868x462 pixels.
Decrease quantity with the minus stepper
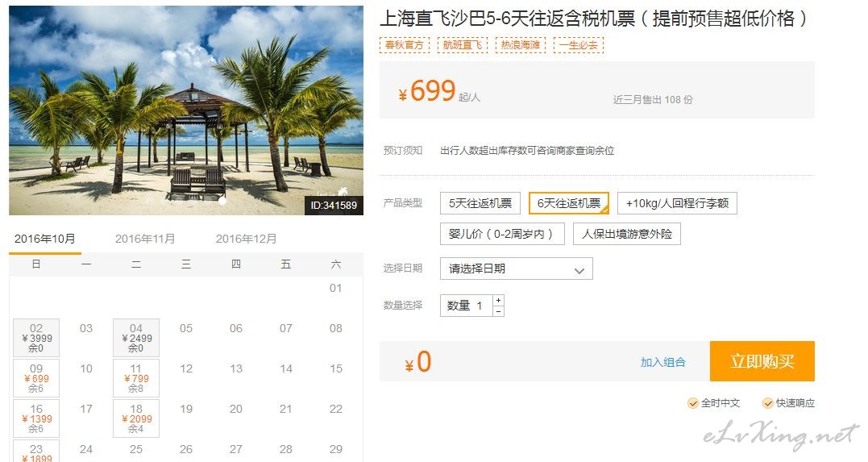[498, 311]
